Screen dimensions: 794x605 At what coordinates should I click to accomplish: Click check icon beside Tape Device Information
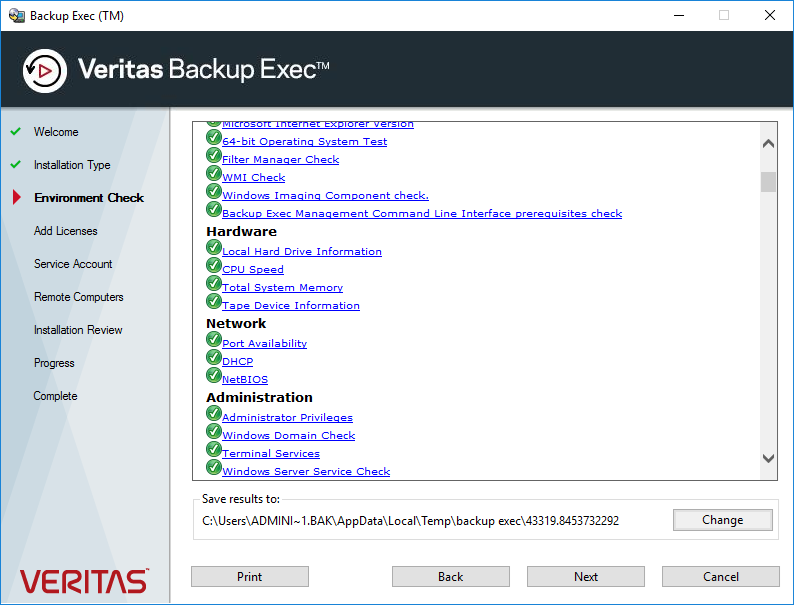point(214,301)
